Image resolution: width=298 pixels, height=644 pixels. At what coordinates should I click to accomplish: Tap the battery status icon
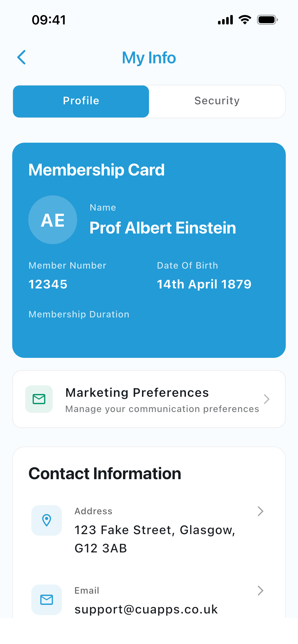pos(267,20)
